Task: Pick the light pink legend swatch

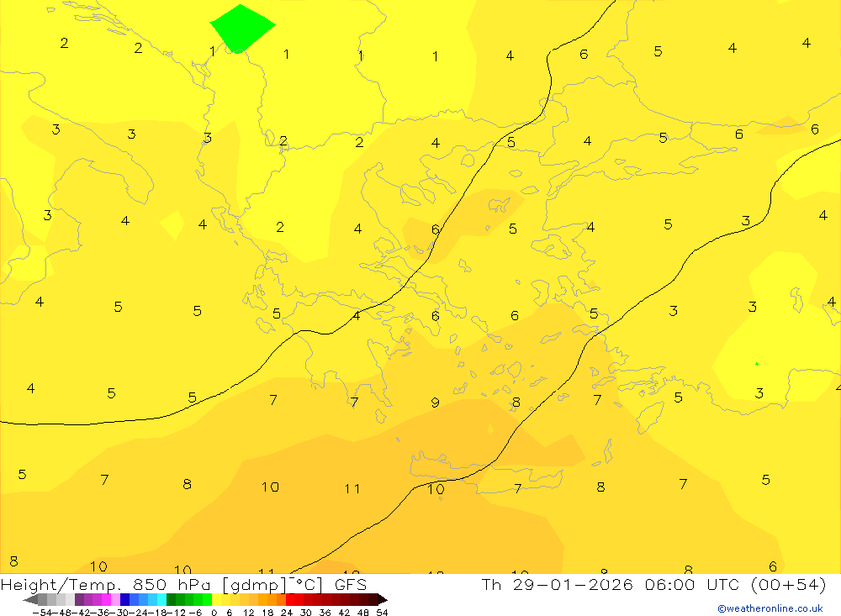Action: click(x=116, y=599)
